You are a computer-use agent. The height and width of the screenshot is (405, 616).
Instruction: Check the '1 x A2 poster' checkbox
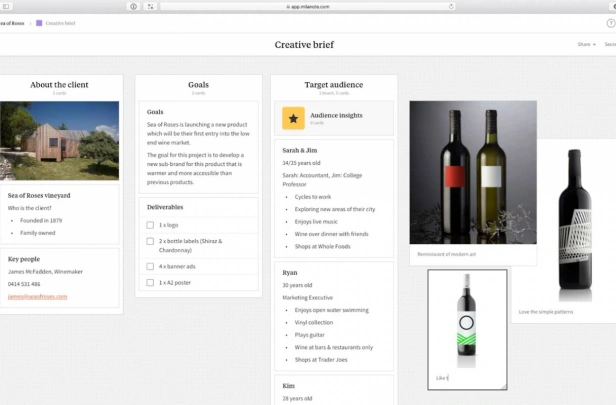coord(150,282)
